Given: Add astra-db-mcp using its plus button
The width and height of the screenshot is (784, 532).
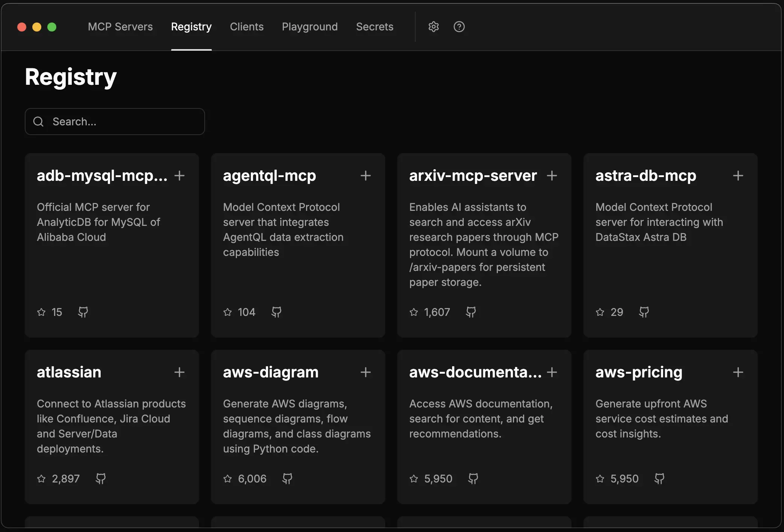Looking at the screenshot, I should point(738,176).
